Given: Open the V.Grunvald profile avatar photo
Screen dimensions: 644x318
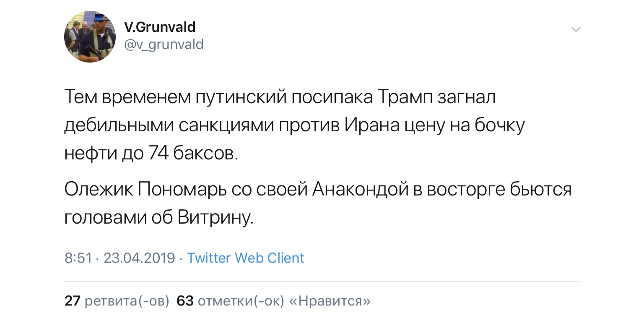Looking at the screenshot, I should point(90,37).
